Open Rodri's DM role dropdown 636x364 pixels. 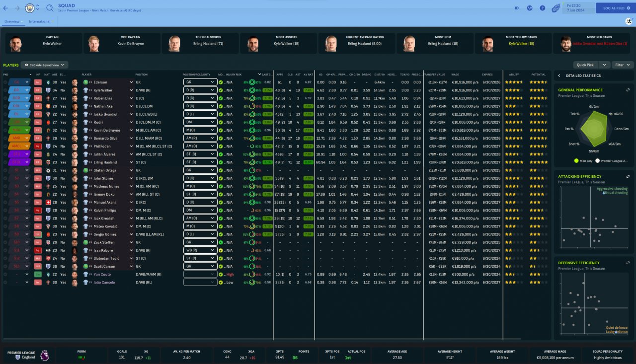(200, 122)
